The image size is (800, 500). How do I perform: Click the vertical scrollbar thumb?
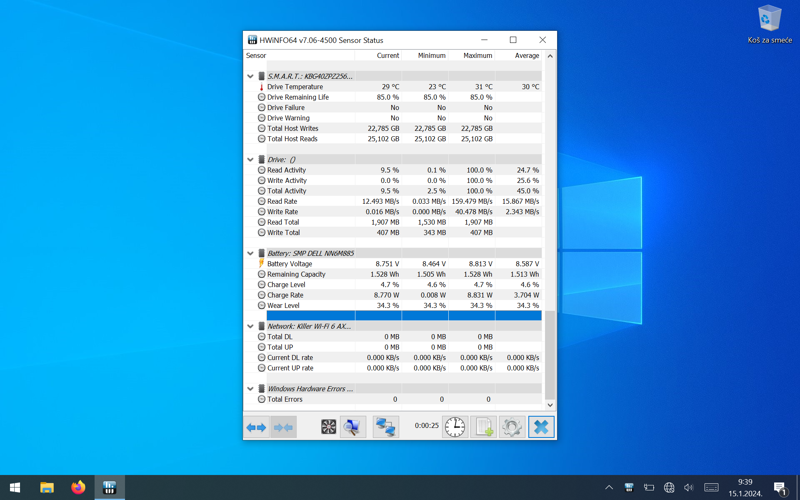[x=550, y=355]
